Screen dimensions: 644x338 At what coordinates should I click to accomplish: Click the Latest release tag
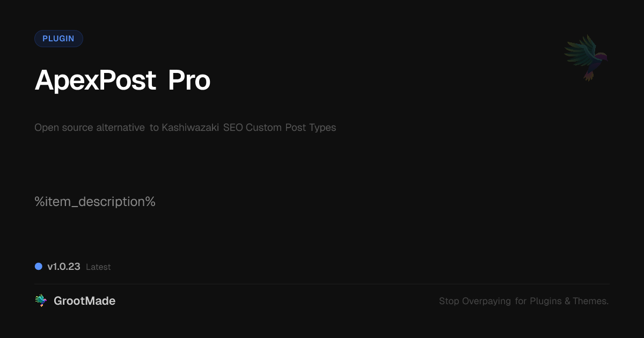coord(98,267)
